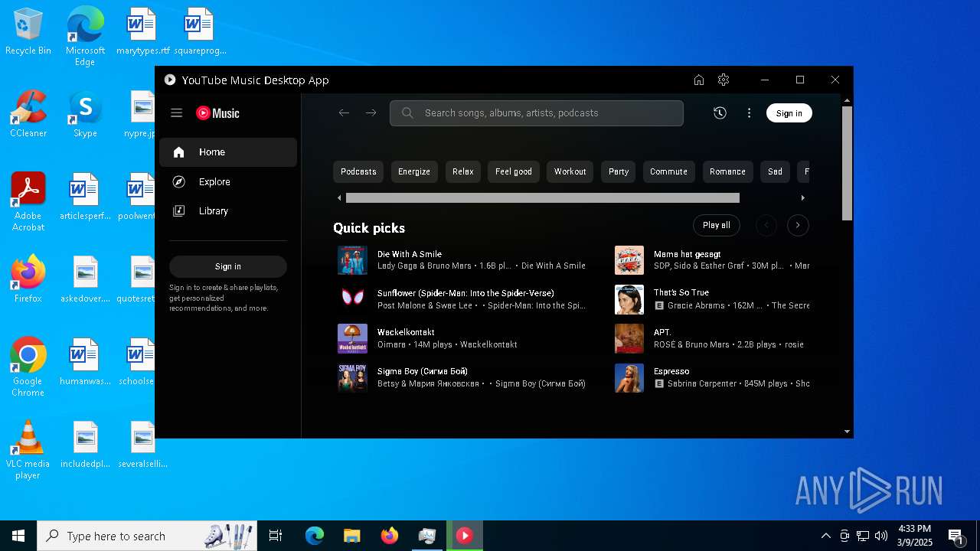
Task: Select Home in the sidebar
Action: click(x=228, y=152)
